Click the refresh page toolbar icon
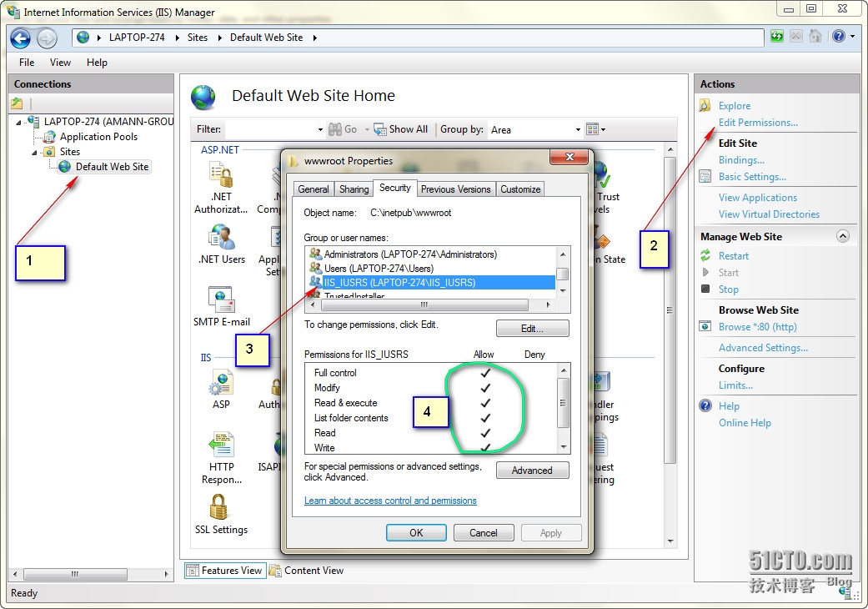 [x=777, y=37]
